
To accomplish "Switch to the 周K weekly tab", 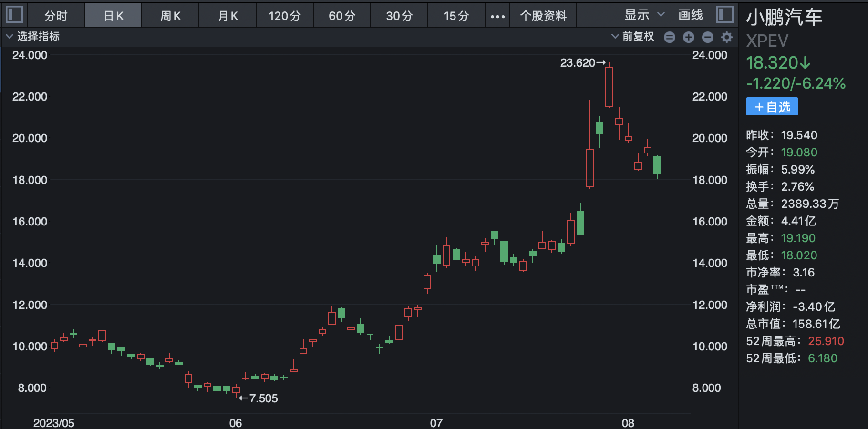I will (x=170, y=16).
